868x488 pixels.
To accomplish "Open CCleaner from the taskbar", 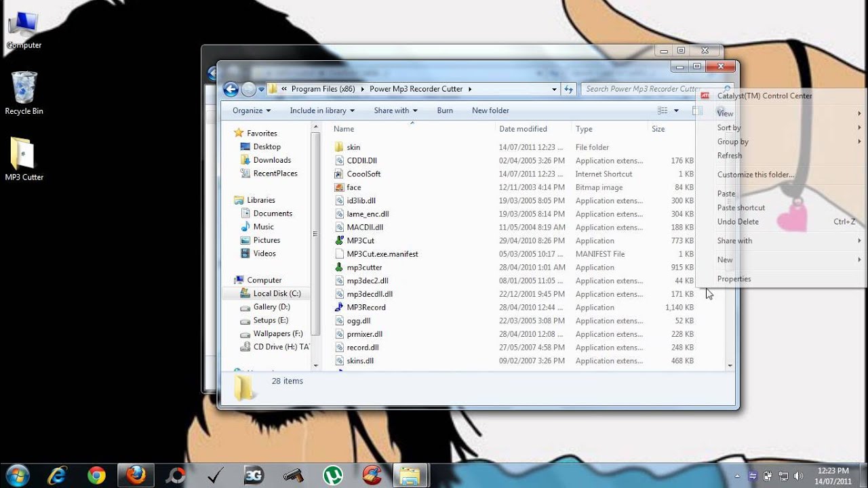I will pyautogui.click(x=372, y=476).
